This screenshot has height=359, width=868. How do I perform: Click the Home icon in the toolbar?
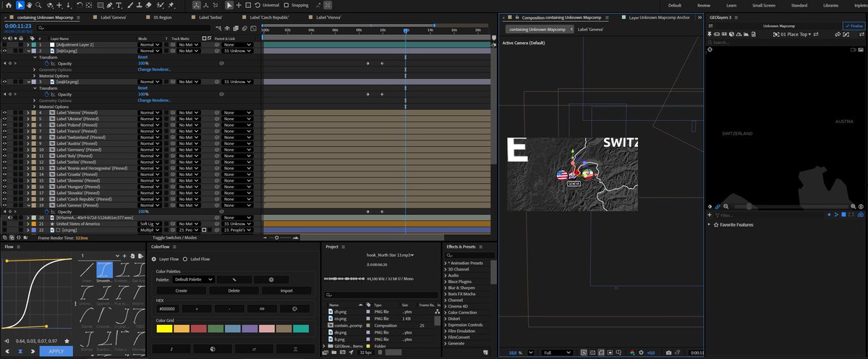tap(9, 5)
